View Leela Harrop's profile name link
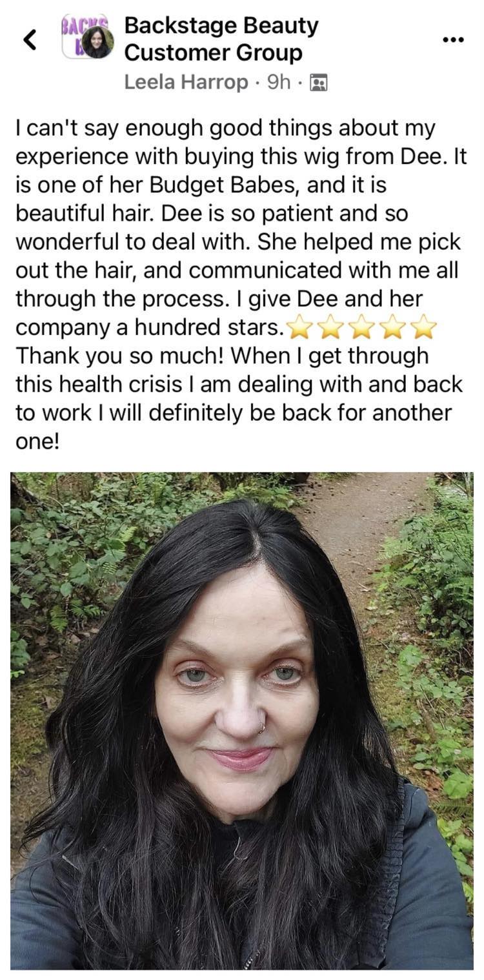This screenshot has width=484, height=980. pyautogui.click(x=186, y=83)
